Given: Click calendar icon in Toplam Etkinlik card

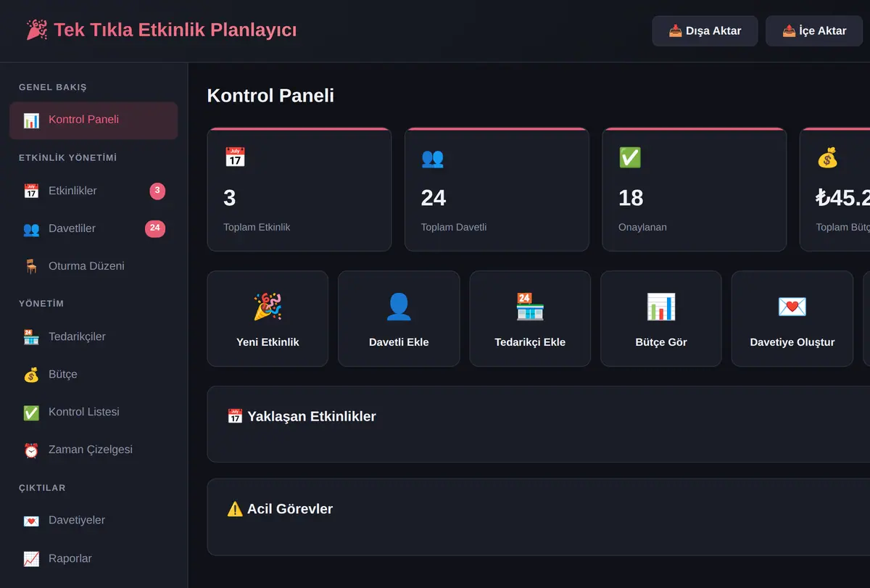Looking at the screenshot, I should tap(235, 157).
